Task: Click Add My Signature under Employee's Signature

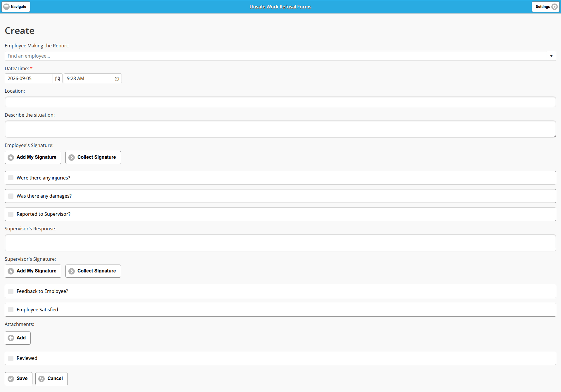Action: (x=33, y=157)
